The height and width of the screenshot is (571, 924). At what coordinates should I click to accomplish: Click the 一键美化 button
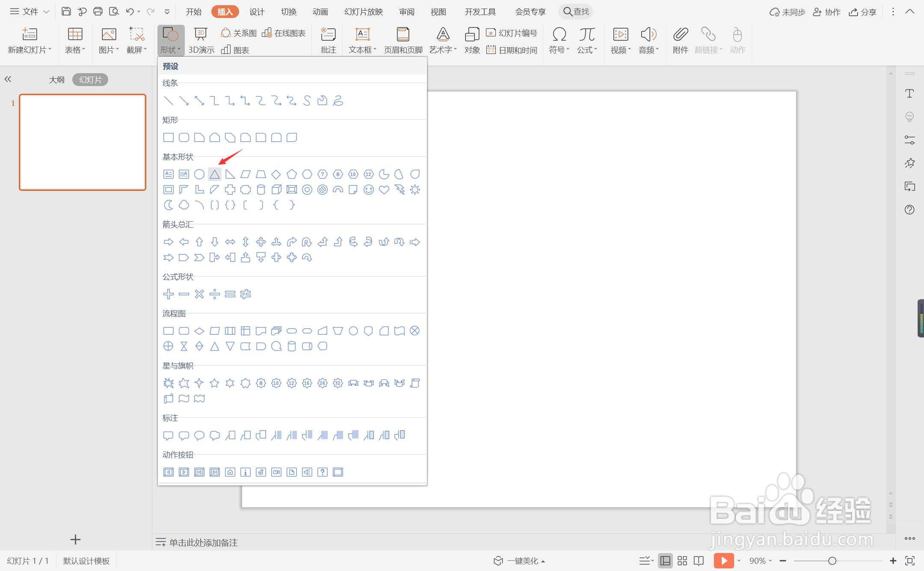tap(519, 561)
